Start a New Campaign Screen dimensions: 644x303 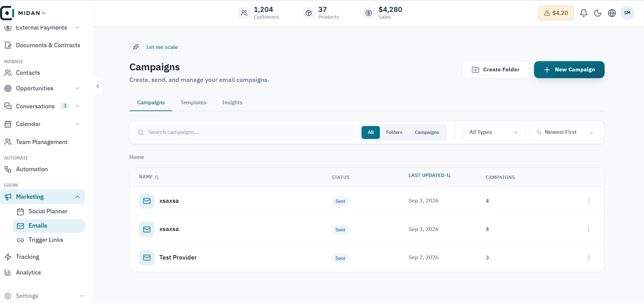pos(569,70)
